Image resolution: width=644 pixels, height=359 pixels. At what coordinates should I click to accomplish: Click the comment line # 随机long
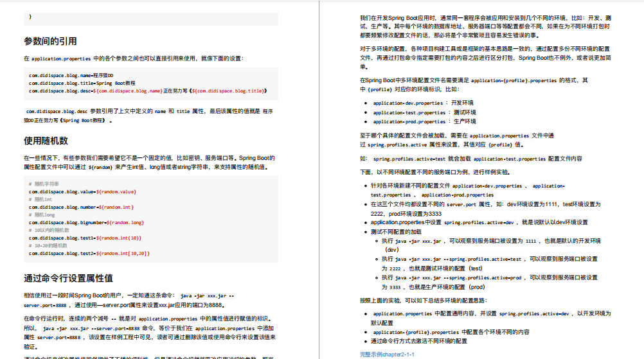click(x=42, y=215)
